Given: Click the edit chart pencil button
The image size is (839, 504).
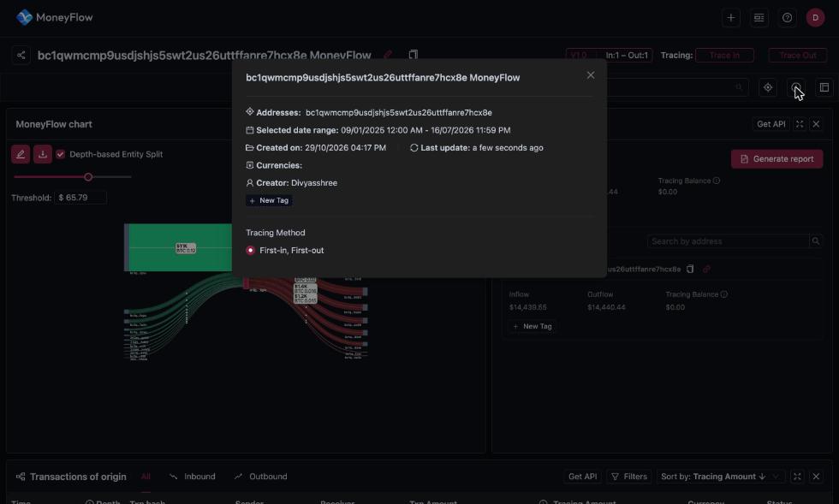Looking at the screenshot, I should tap(21, 154).
